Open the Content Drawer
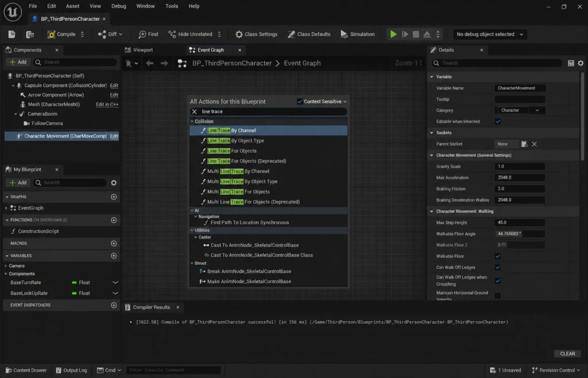Screen dimensions: 588x378 click(26, 370)
